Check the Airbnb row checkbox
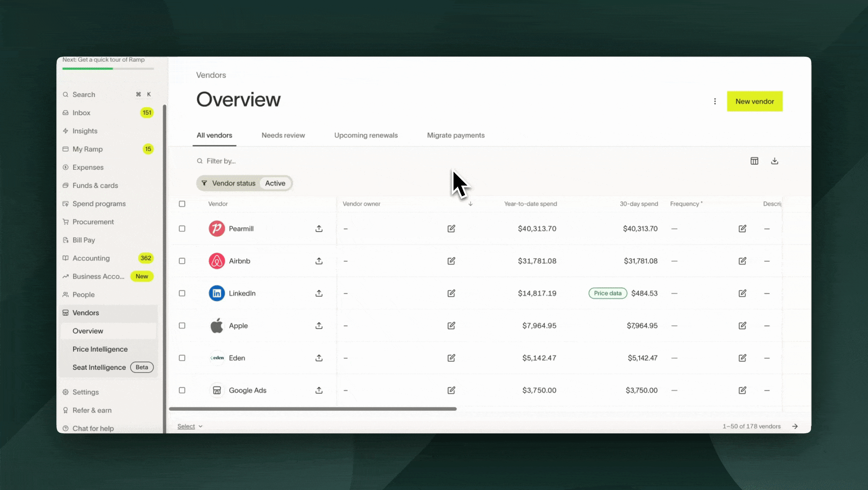Image resolution: width=868 pixels, height=490 pixels. [182, 261]
